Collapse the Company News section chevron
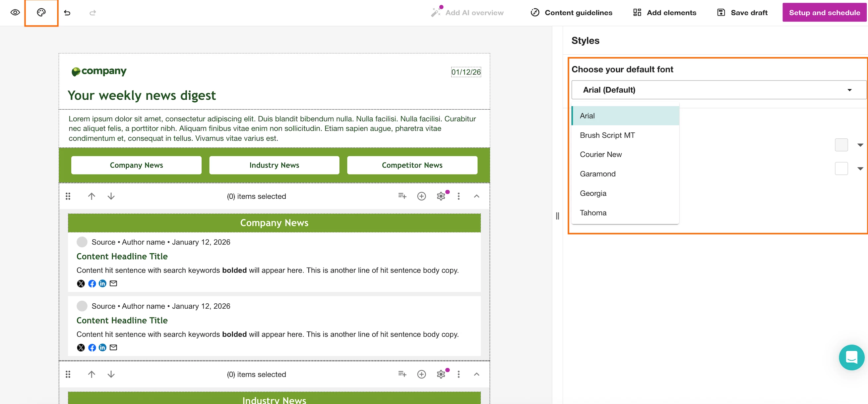868x404 pixels. pos(476,196)
